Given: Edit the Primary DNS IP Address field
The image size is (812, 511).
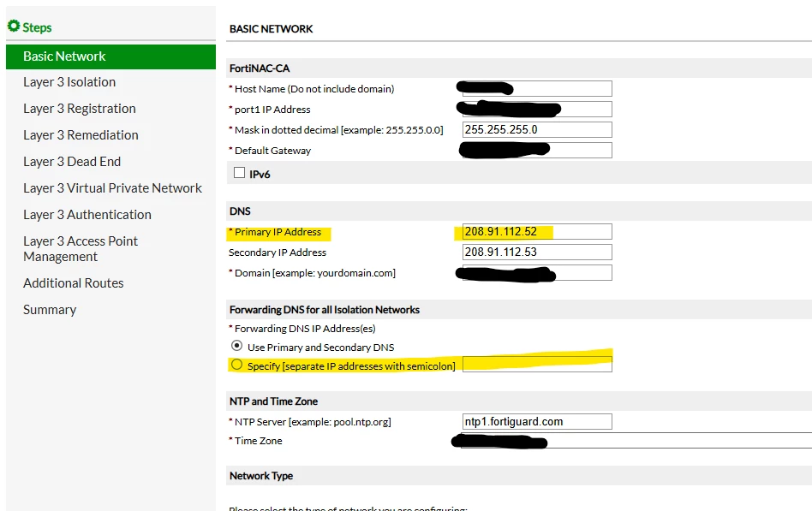Looking at the screenshot, I should tap(537, 231).
